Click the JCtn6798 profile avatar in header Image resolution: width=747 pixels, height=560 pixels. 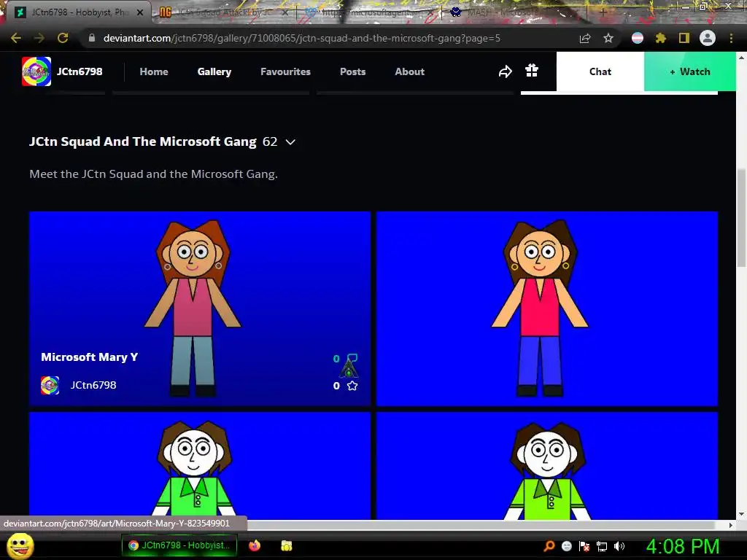[36, 71]
